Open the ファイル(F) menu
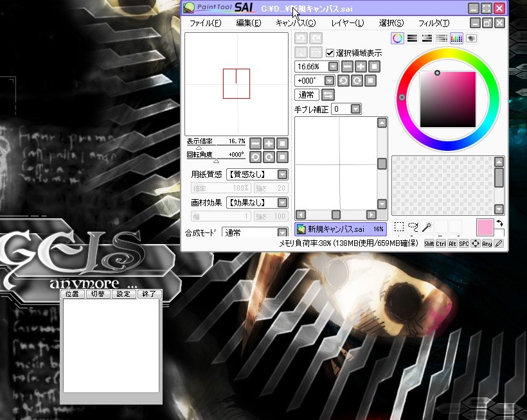Screen dimensions: 527x420 [206, 23]
